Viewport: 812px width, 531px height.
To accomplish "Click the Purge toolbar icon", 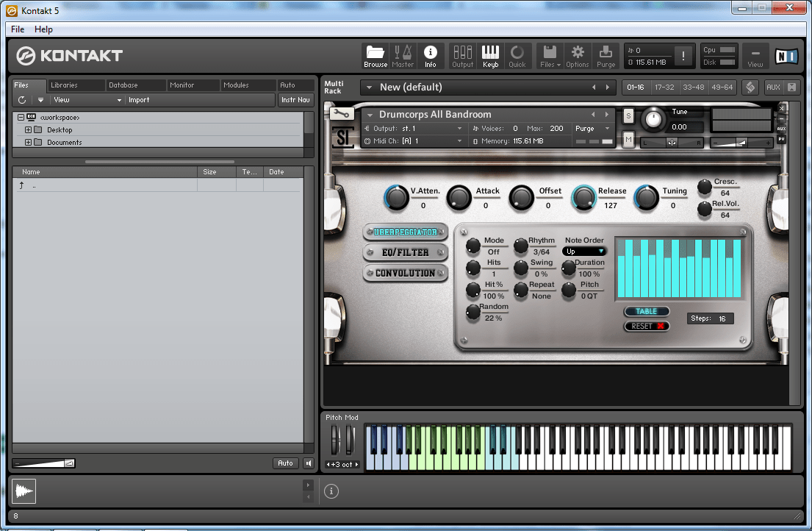I will 606,57.
